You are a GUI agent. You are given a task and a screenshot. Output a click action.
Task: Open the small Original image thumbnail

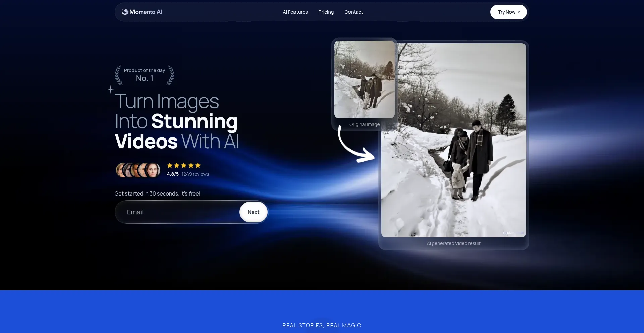click(x=364, y=79)
